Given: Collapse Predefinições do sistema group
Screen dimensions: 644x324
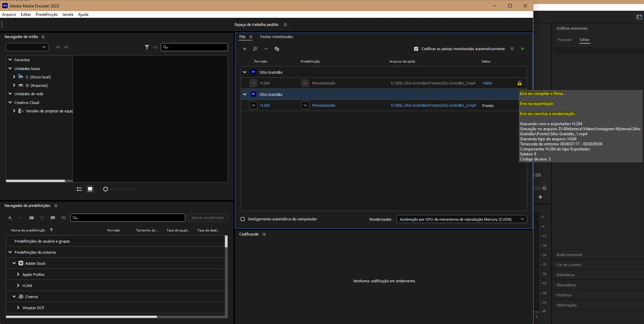Looking at the screenshot, I should pos(10,252).
